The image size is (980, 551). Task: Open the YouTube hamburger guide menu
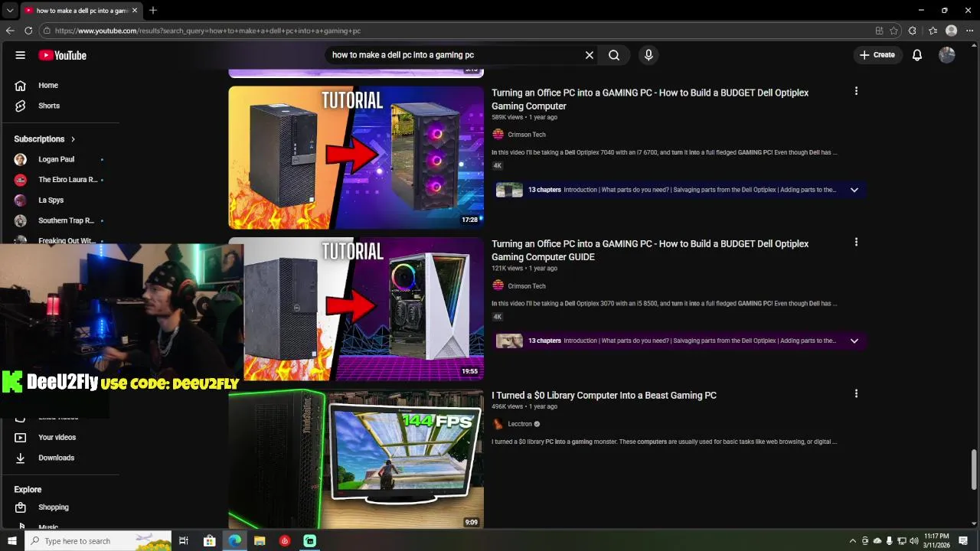pyautogui.click(x=21, y=55)
